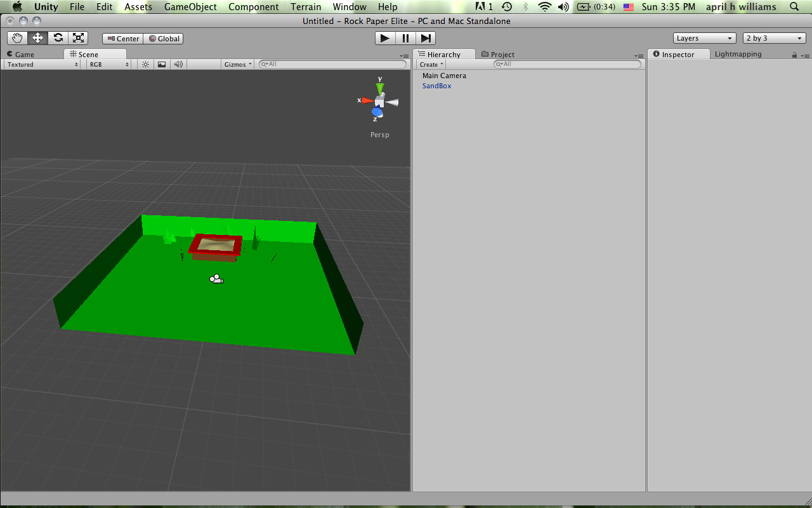Toggle Center pivot mode
This screenshot has height=508, width=812.
[x=122, y=38]
